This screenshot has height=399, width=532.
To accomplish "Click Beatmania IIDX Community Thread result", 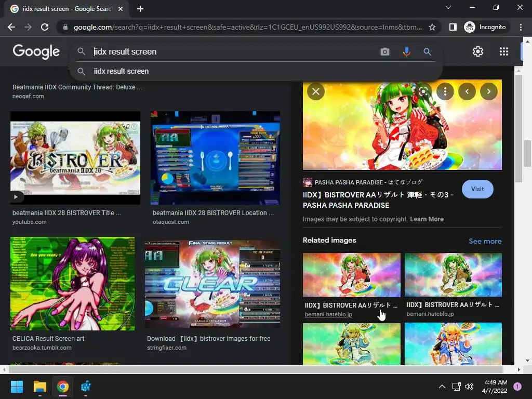I will [x=77, y=87].
